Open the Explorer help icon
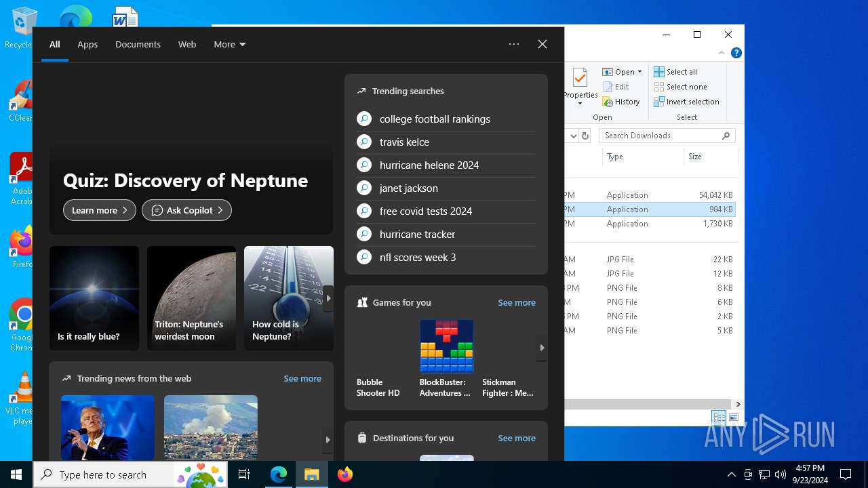The image size is (868, 488). pyautogui.click(x=736, y=53)
